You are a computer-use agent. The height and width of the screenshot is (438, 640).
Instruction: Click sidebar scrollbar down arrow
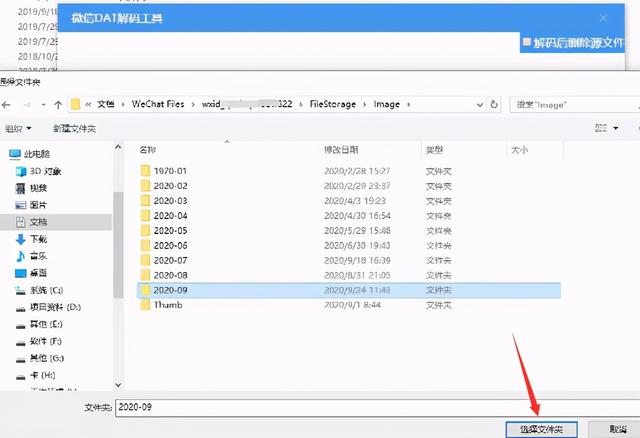118,385
